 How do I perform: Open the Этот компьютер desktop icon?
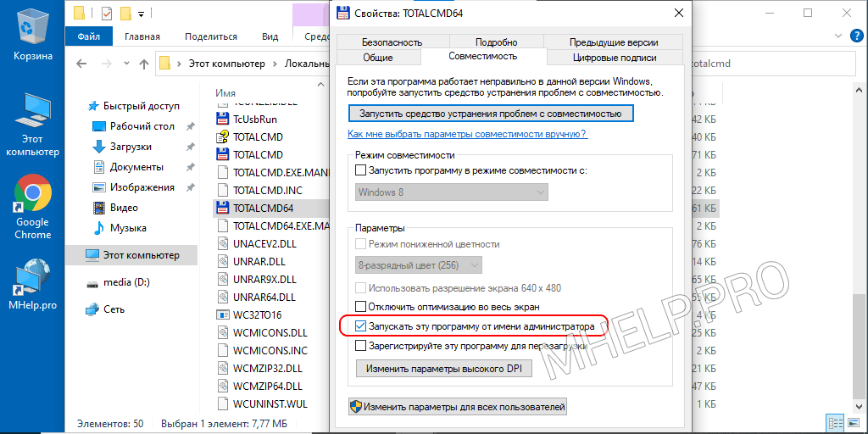tap(34, 125)
